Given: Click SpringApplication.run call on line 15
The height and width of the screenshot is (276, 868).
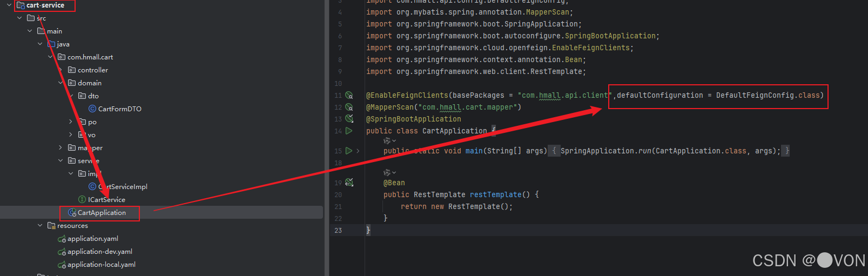Looking at the screenshot, I should (605, 151).
